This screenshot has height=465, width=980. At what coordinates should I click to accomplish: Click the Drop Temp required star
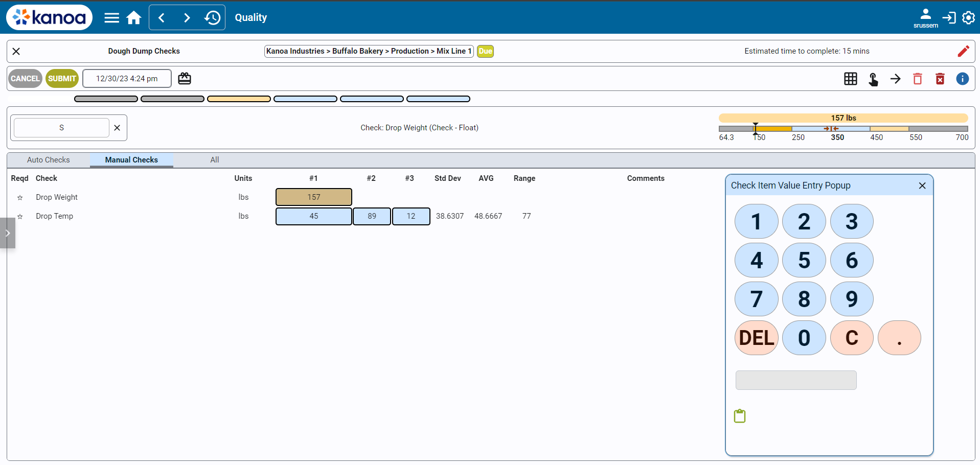pyautogui.click(x=20, y=217)
